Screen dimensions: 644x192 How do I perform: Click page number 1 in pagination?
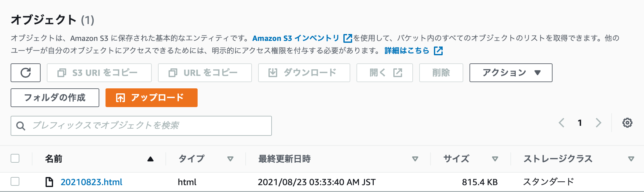(x=580, y=123)
